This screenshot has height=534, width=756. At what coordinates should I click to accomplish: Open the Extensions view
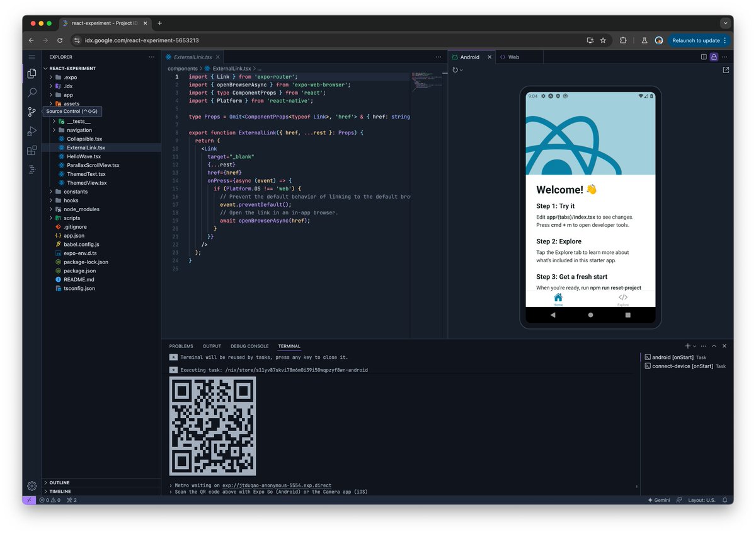tap(31, 151)
